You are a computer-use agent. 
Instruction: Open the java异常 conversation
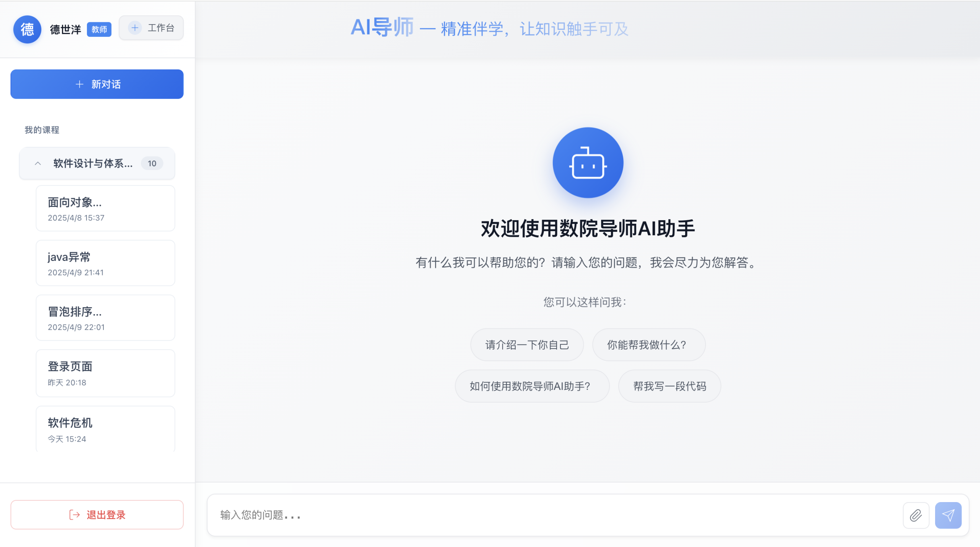[x=105, y=263]
